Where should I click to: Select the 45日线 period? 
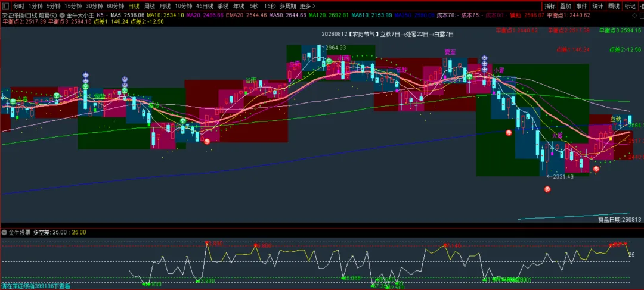205,6
